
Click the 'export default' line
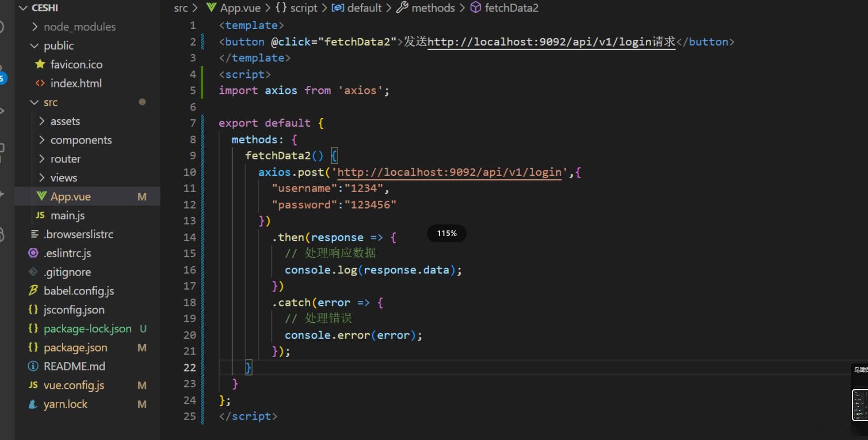[x=271, y=123]
